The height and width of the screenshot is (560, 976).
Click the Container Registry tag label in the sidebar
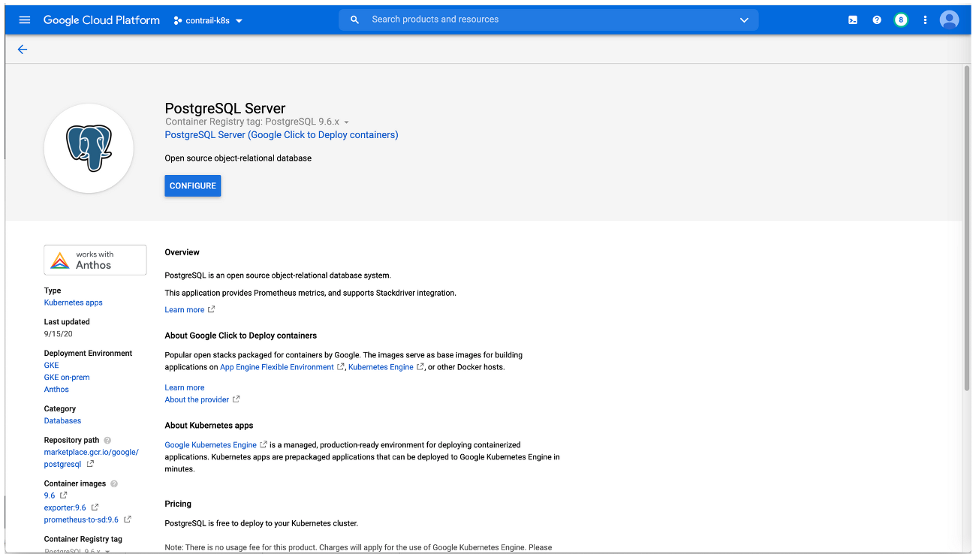point(83,540)
